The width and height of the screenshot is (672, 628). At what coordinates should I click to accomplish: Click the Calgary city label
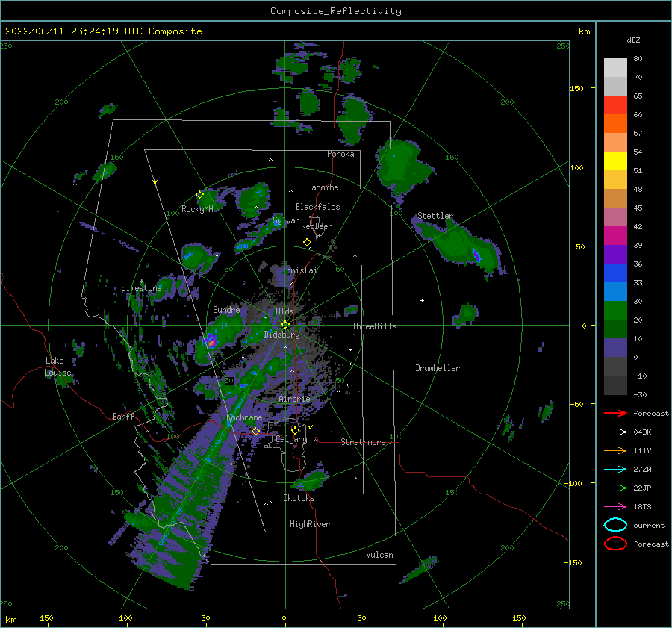click(x=291, y=439)
